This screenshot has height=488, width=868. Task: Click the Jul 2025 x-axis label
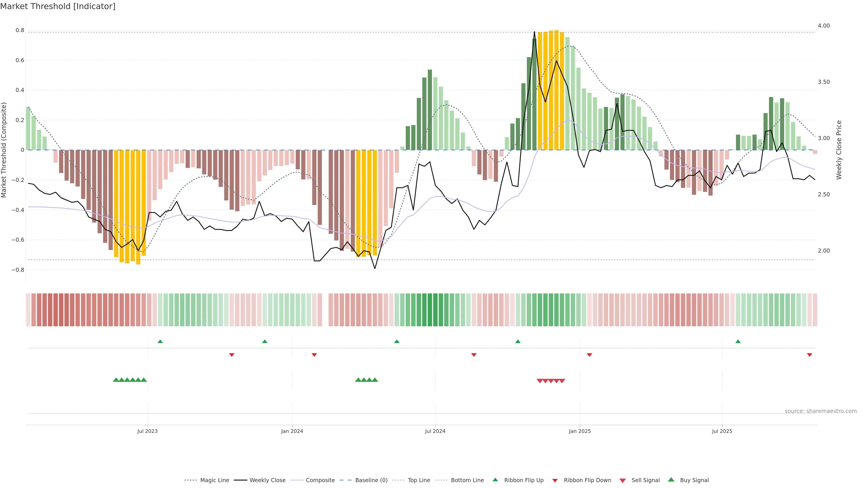(x=722, y=431)
